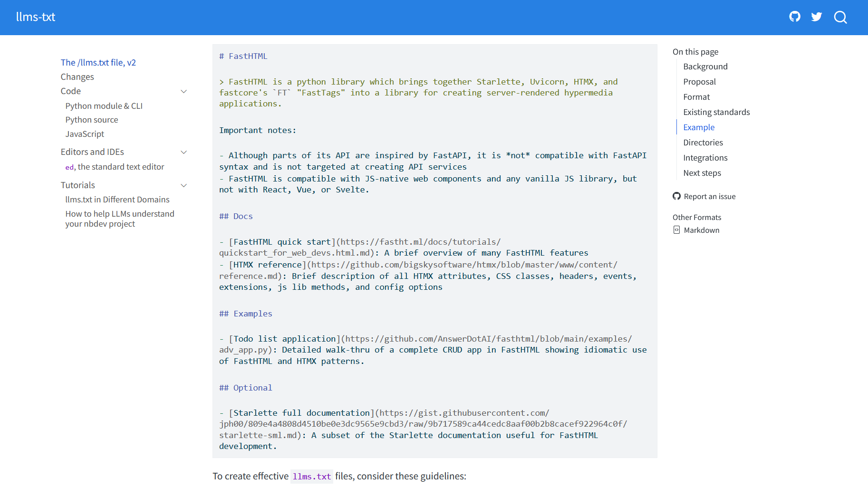Open Python source page

pyautogui.click(x=92, y=120)
